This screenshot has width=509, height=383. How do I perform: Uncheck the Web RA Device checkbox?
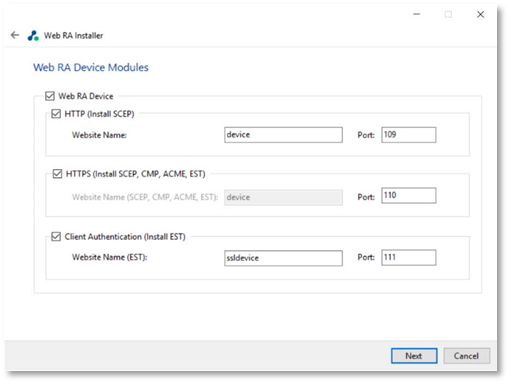click(x=50, y=96)
